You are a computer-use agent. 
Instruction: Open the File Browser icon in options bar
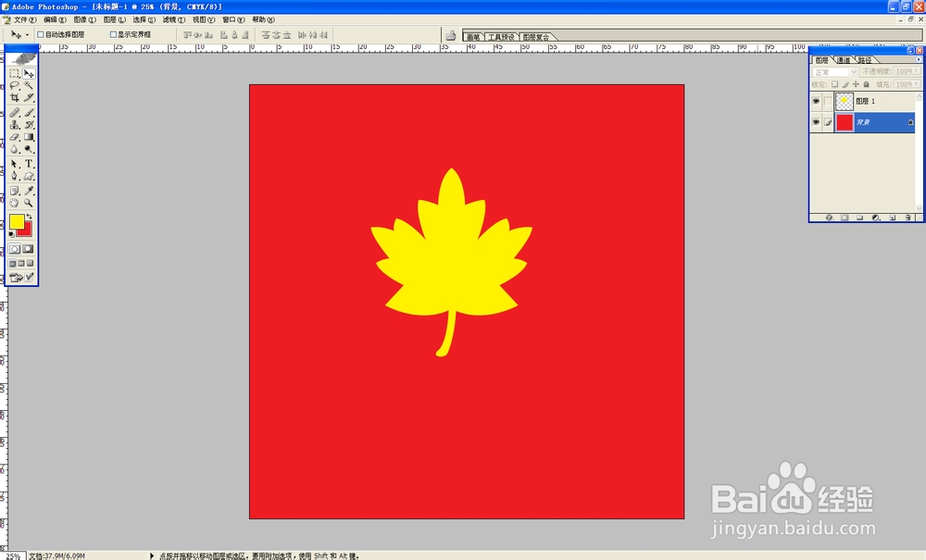[451, 35]
